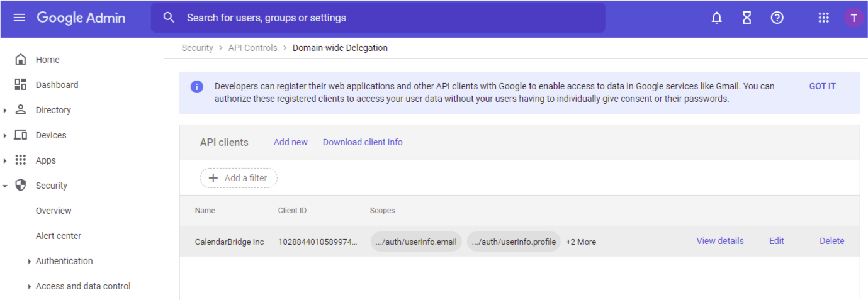Viewport: 868px width, 300px height.
Task: Click Add a filter chip
Action: (239, 178)
